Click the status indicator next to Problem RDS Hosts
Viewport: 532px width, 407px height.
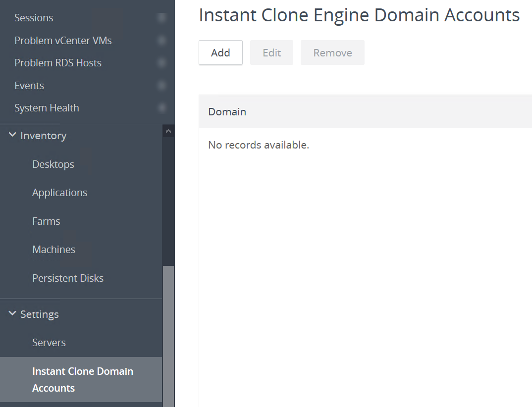coord(162,62)
